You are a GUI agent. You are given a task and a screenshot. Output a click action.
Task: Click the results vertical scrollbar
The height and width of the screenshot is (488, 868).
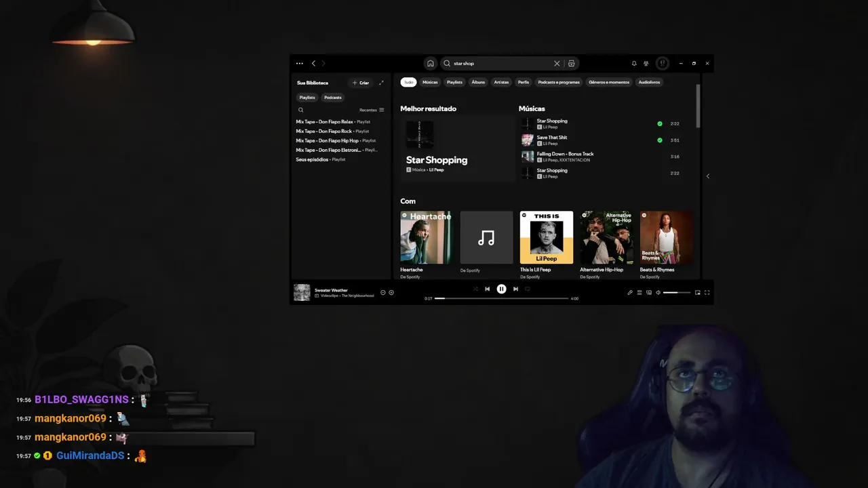tap(698, 106)
